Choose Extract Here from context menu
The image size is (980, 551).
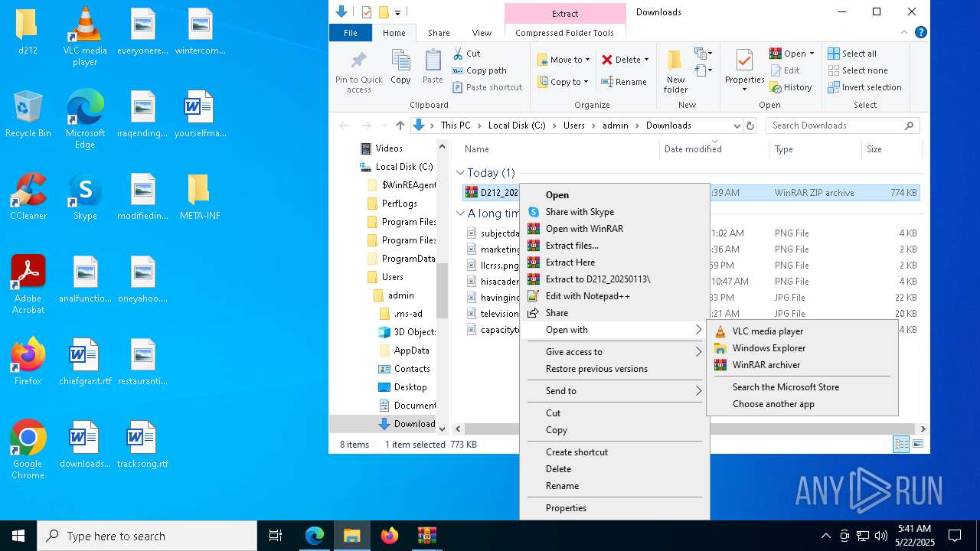(614, 262)
